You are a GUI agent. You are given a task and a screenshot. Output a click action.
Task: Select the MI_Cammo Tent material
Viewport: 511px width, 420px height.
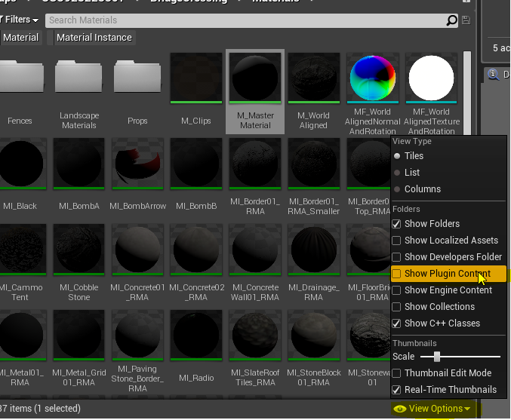[21, 250]
